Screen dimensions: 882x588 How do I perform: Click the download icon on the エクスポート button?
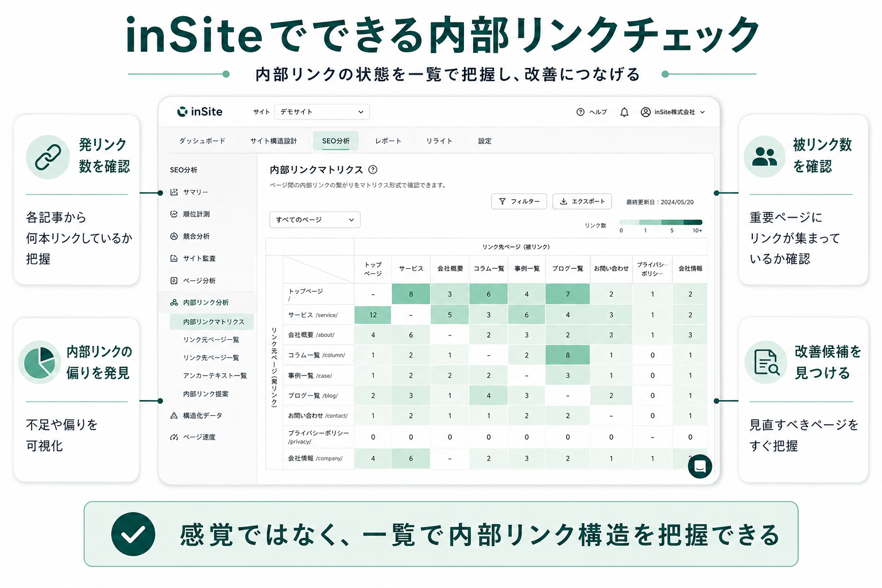click(563, 202)
